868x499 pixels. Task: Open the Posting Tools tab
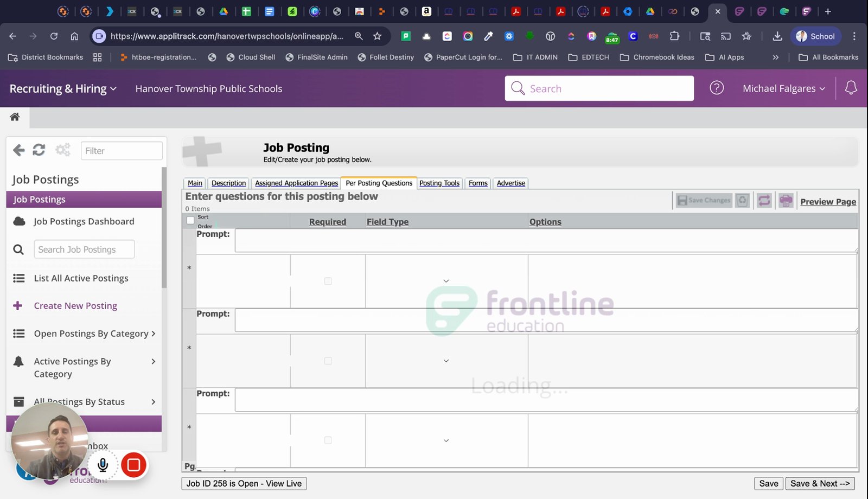coord(439,183)
